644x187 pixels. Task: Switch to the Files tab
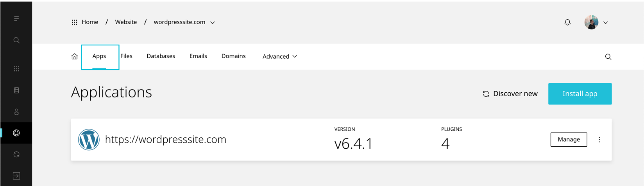click(x=126, y=56)
